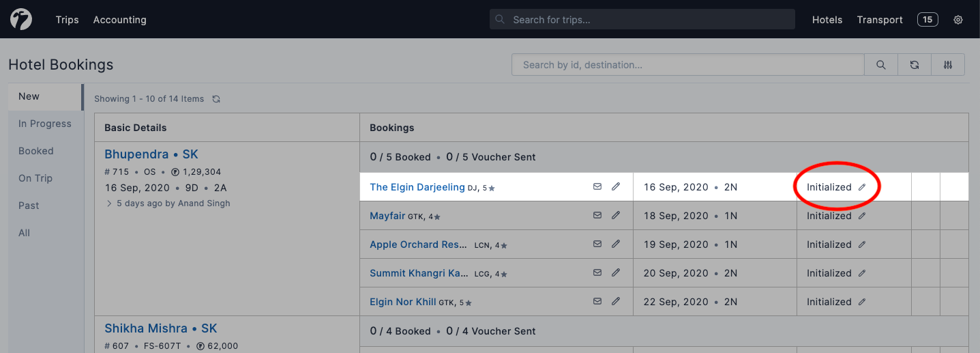Click the notifications badge showing 15
This screenshot has width=980, height=353.
(x=927, y=20)
